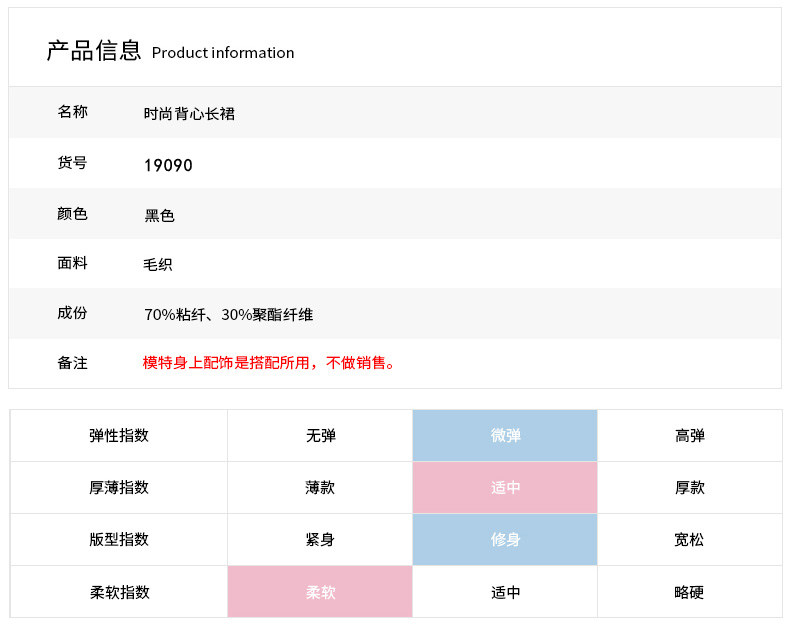Click the item number 19090
790x632 pixels.
tap(168, 165)
